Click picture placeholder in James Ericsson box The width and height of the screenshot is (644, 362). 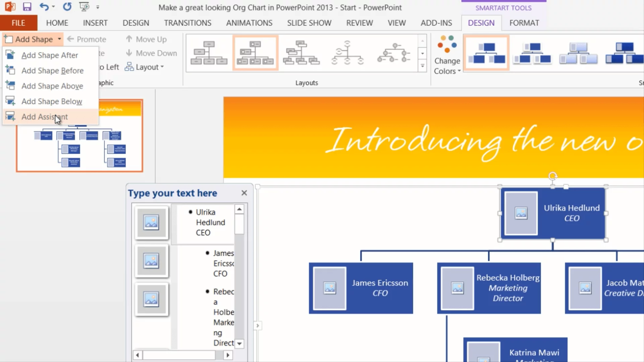[x=329, y=288]
